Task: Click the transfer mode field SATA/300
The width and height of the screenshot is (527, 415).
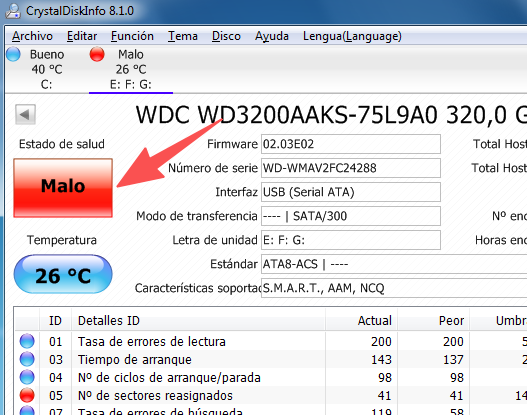Action: (x=351, y=216)
